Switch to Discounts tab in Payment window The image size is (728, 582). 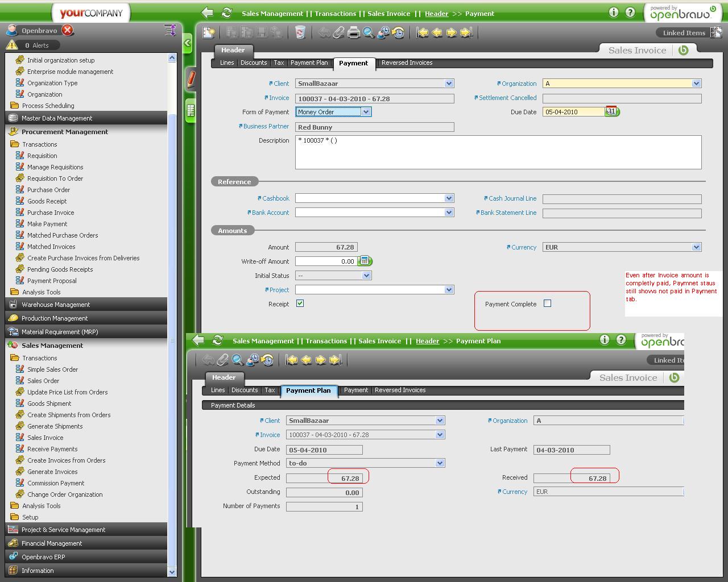click(254, 63)
